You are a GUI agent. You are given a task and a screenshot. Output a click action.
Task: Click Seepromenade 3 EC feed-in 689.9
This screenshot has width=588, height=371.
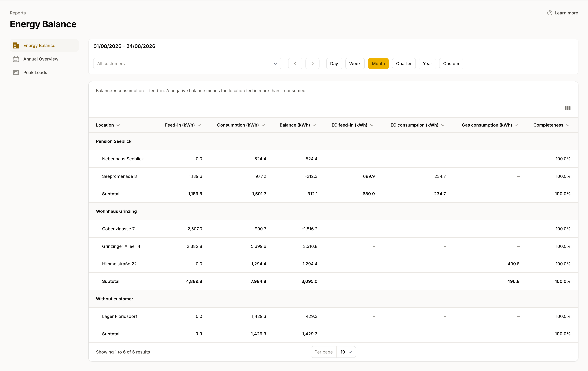coord(369,176)
